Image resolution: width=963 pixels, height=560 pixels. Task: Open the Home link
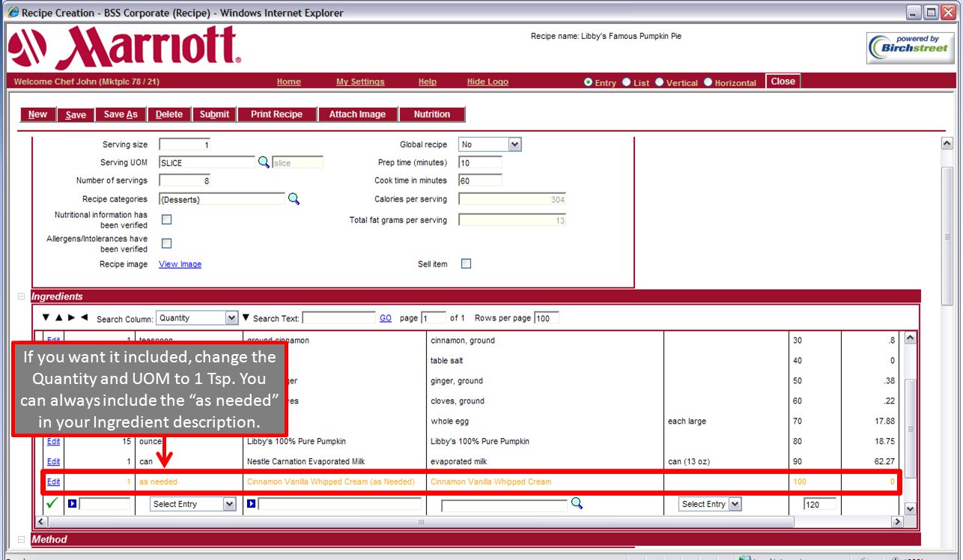point(288,82)
